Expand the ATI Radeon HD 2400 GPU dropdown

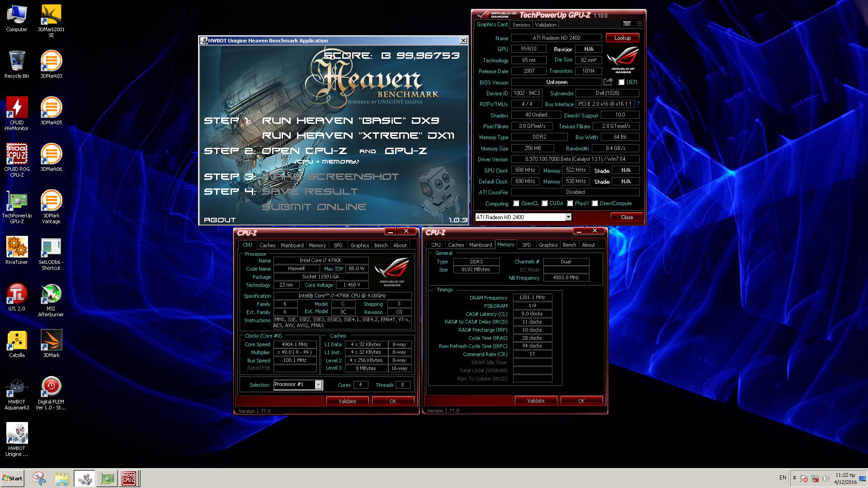pyautogui.click(x=568, y=217)
